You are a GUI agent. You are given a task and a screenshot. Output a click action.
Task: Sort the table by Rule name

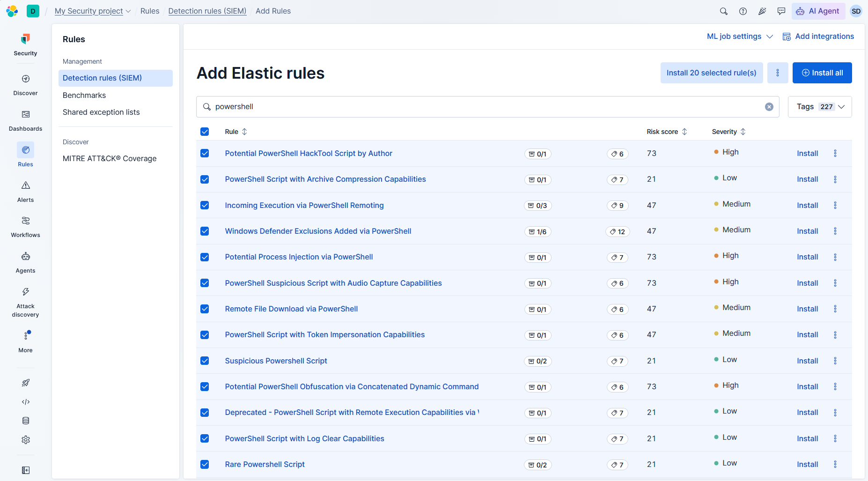tap(236, 132)
